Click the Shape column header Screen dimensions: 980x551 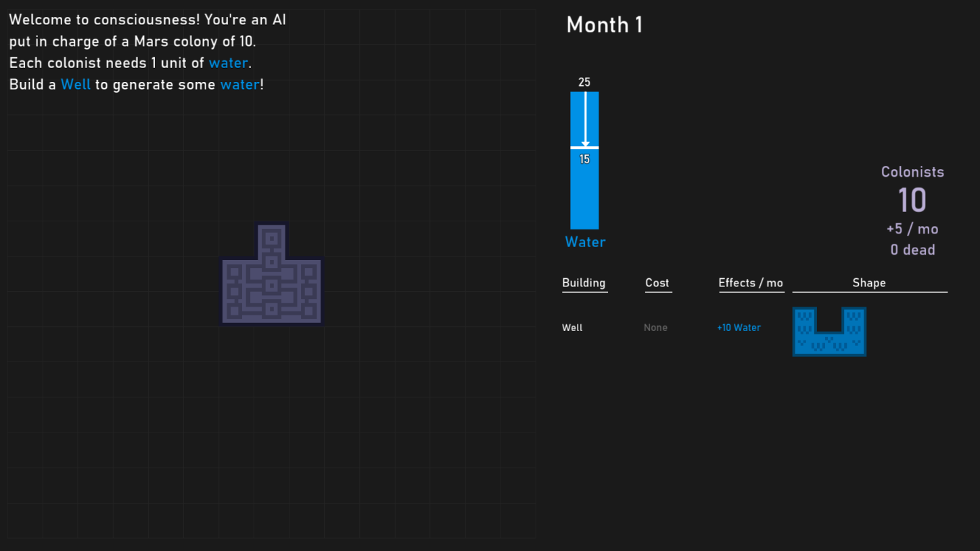(x=869, y=283)
